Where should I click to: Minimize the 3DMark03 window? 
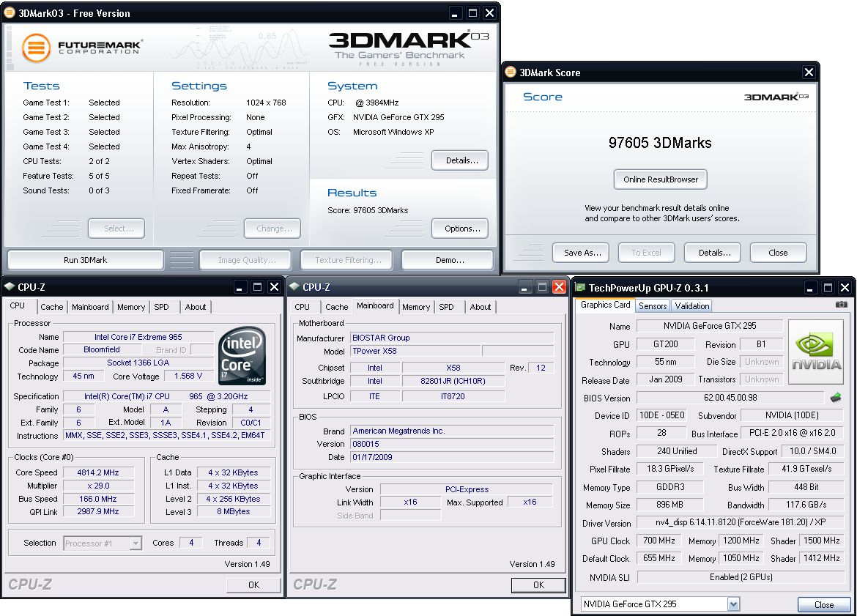pos(455,13)
